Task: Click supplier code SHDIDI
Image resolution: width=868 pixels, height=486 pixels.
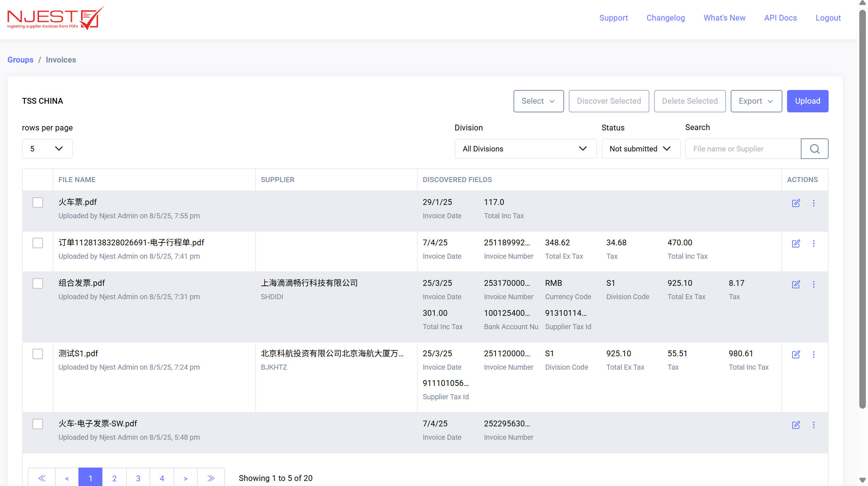Action: pyautogui.click(x=272, y=297)
